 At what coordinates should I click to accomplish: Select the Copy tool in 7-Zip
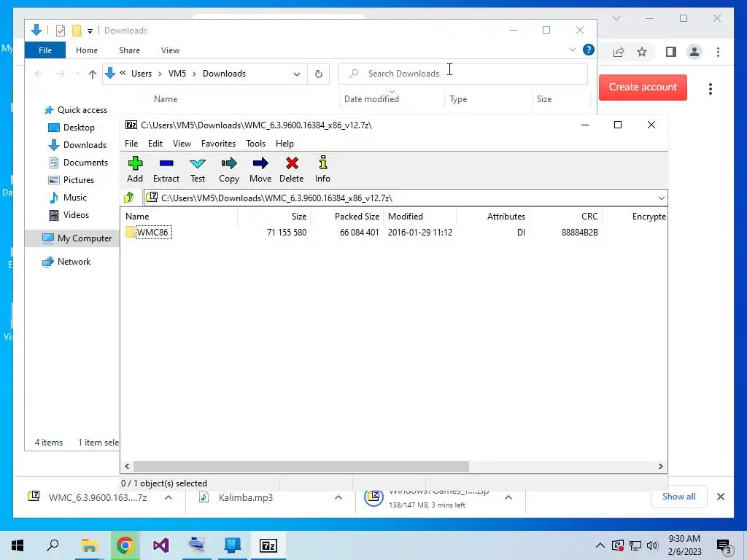point(228,170)
